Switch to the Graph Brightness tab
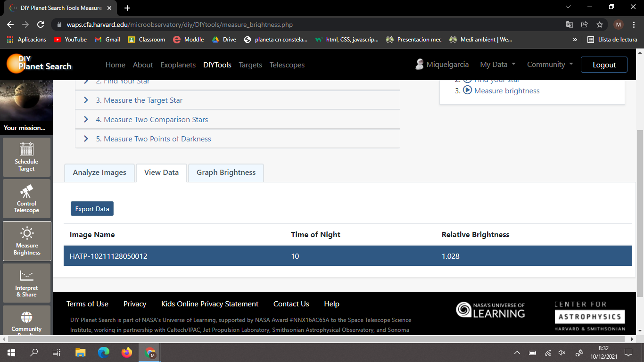This screenshot has height=362, width=644. (x=226, y=173)
